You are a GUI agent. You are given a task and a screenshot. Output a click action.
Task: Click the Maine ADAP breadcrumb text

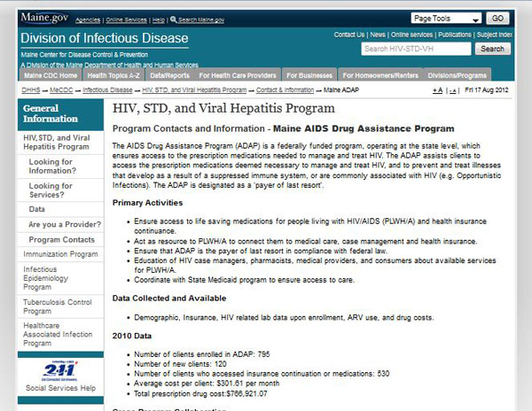click(x=341, y=90)
